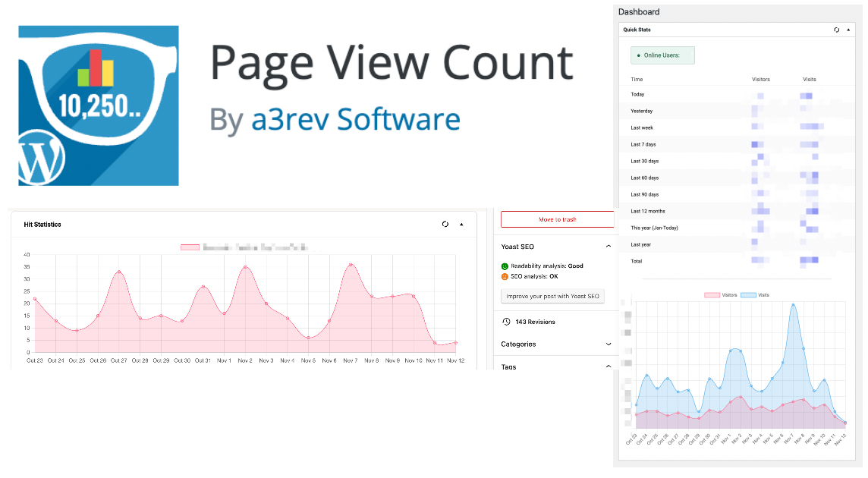Collapse the Yoast SEO section
868x478 pixels.
[x=608, y=247]
